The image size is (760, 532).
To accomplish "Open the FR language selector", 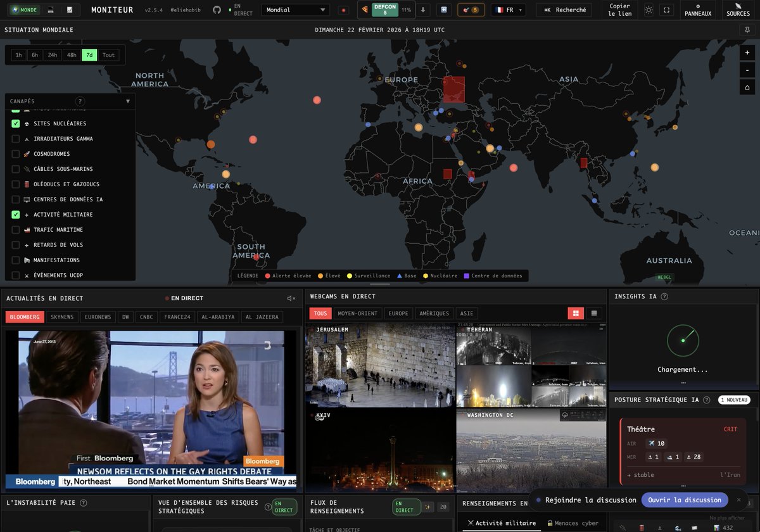I will tap(507, 10).
